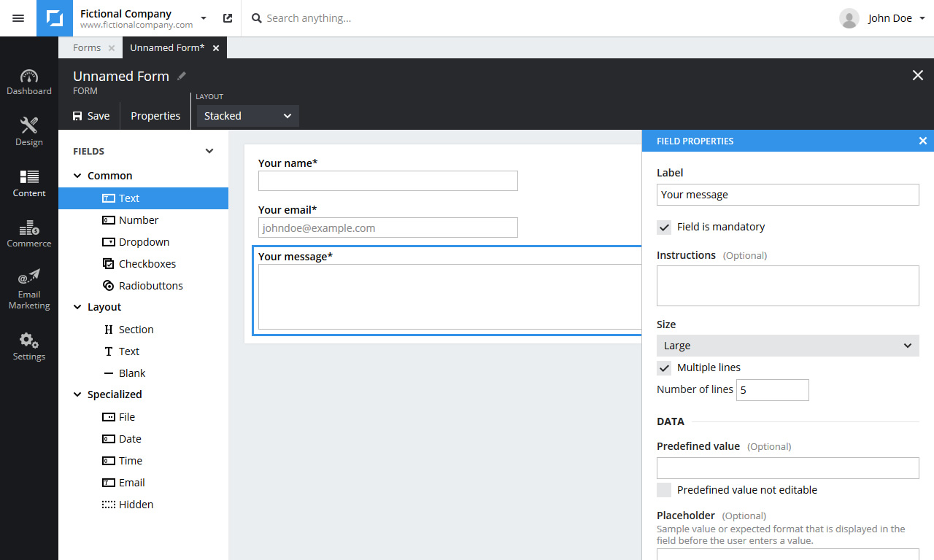
Task: Close the Field Properties panel
Action: 922,141
